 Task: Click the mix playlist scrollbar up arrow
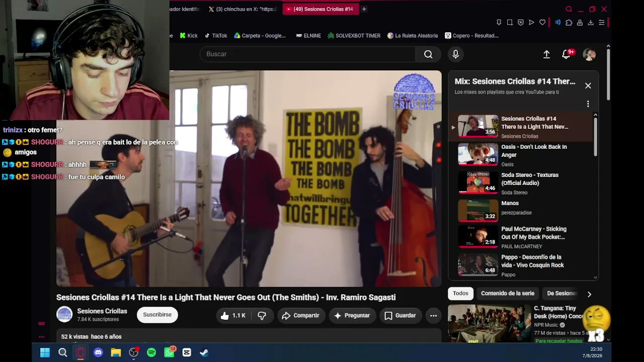tap(596, 115)
